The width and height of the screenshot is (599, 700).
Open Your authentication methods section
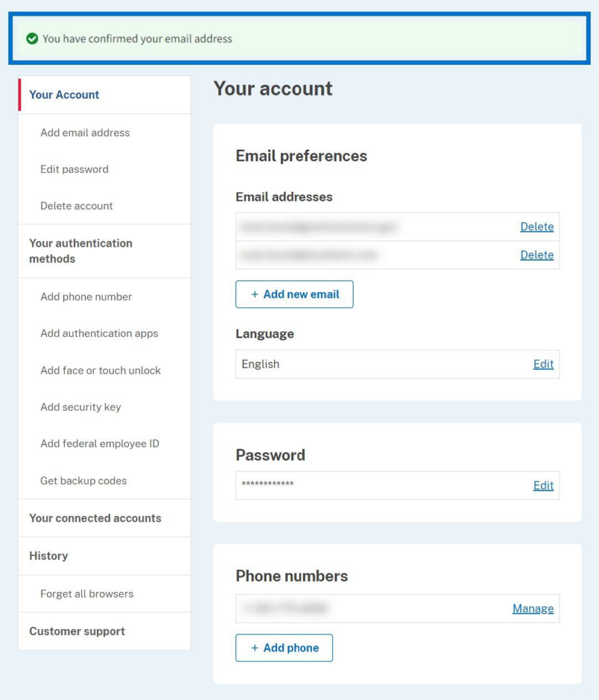coord(81,250)
